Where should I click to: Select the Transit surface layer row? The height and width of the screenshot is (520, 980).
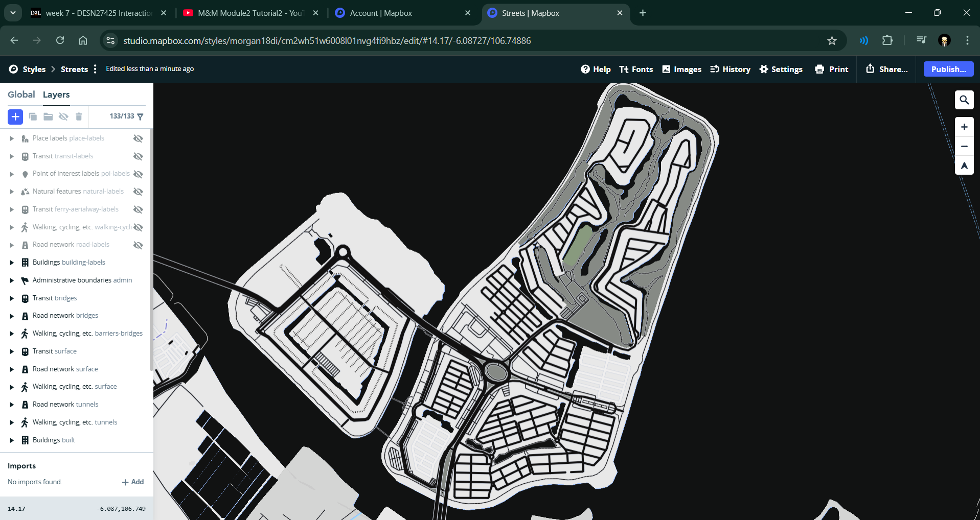pos(55,351)
